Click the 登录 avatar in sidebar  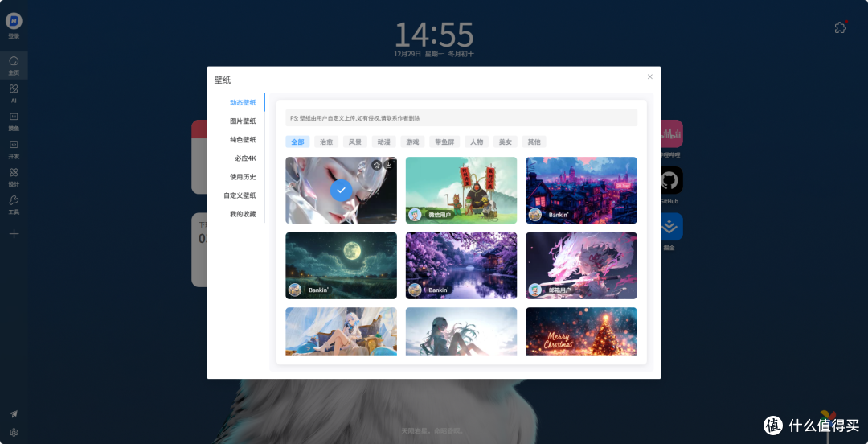[x=14, y=21]
